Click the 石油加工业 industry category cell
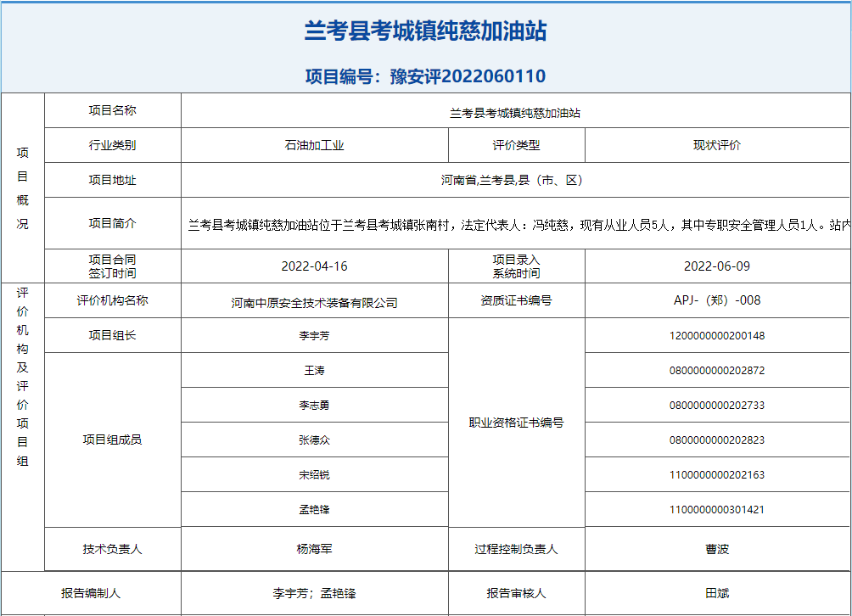Screen dimensions: 852x616 [x=314, y=145]
